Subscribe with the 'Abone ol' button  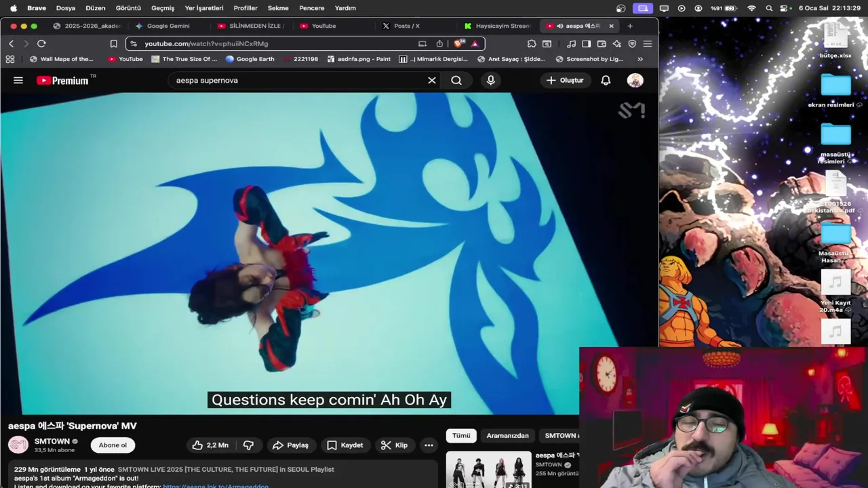[x=113, y=445]
